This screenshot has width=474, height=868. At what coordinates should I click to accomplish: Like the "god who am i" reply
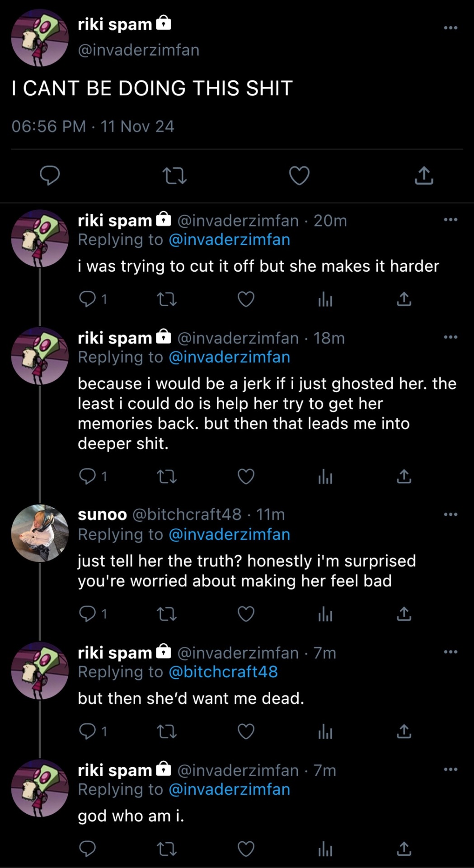point(246,849)
